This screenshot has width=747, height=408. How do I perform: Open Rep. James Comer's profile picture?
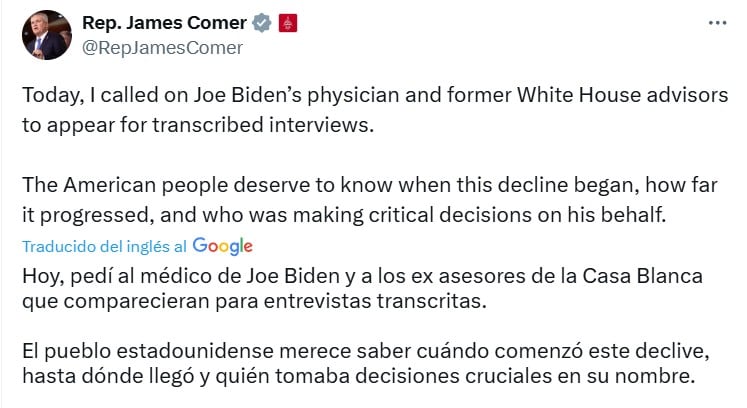point(46,35)
